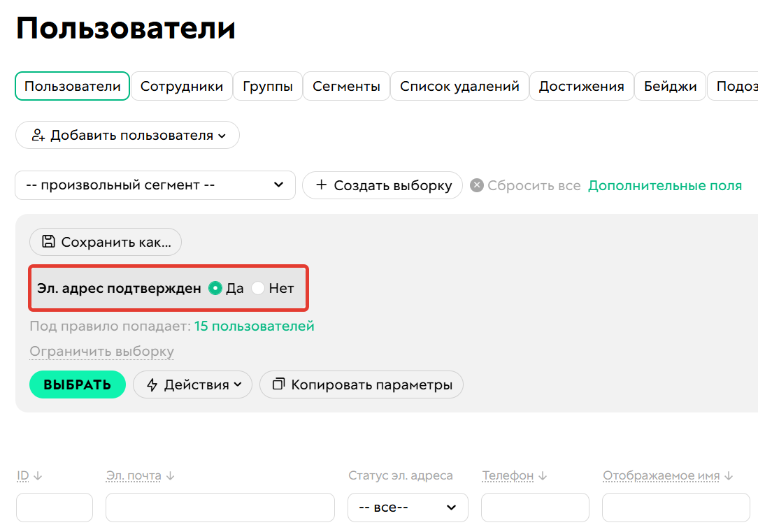Open the Статус эл. адреса dropdown
Image resolution: width=758 pixels, height=532 pixels.
[x=408, y=507]
